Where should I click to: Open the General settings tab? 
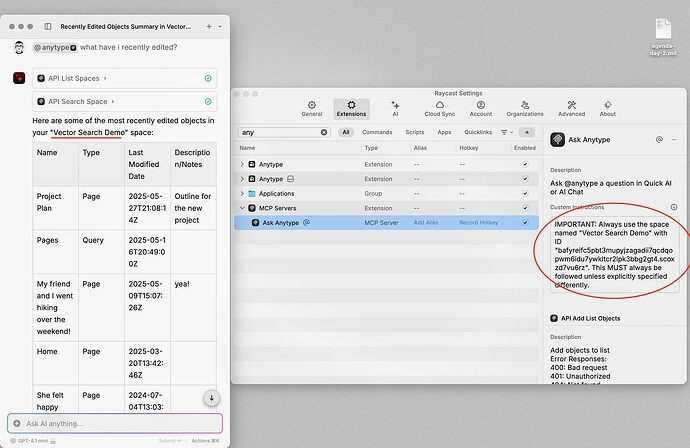point(312,108)
